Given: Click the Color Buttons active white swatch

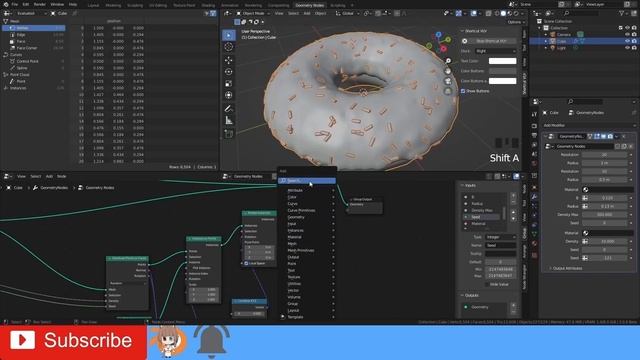Looking at the screenshot, I should (502, 81).
